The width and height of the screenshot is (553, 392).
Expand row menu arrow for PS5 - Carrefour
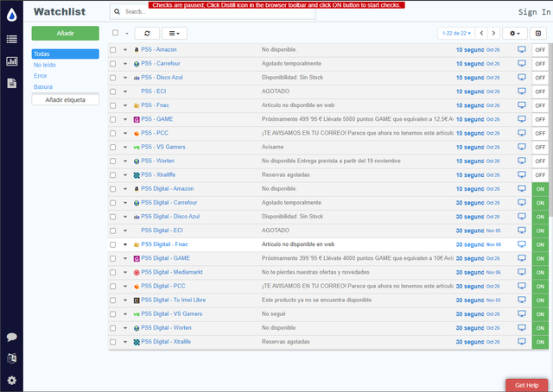[x=125, y=64]
